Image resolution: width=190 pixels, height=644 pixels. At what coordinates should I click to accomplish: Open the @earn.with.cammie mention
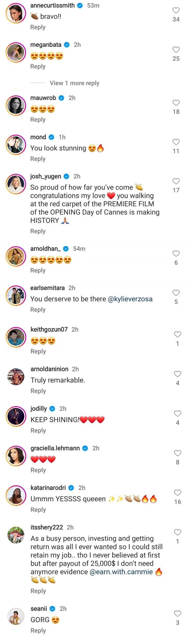pos(121,572)
